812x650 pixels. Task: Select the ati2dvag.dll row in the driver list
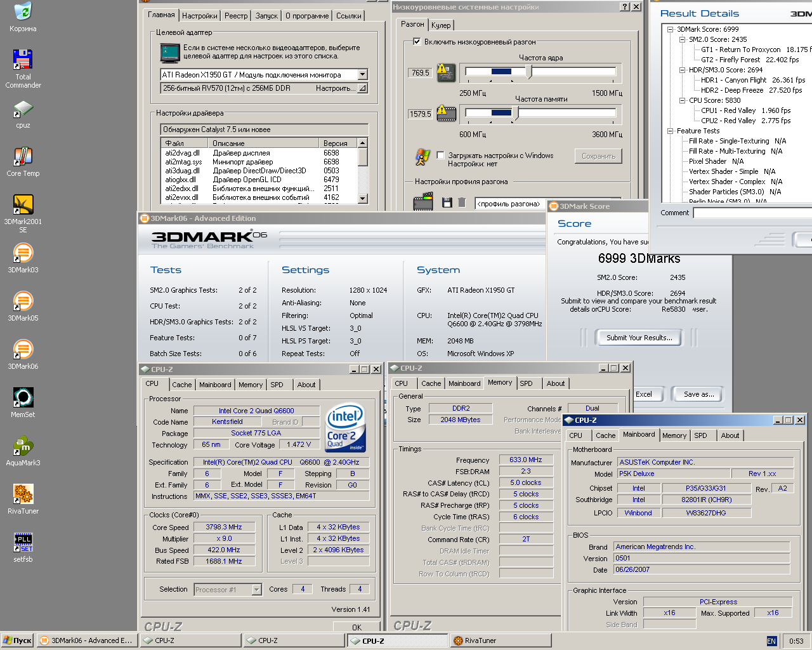coord(259,153)
